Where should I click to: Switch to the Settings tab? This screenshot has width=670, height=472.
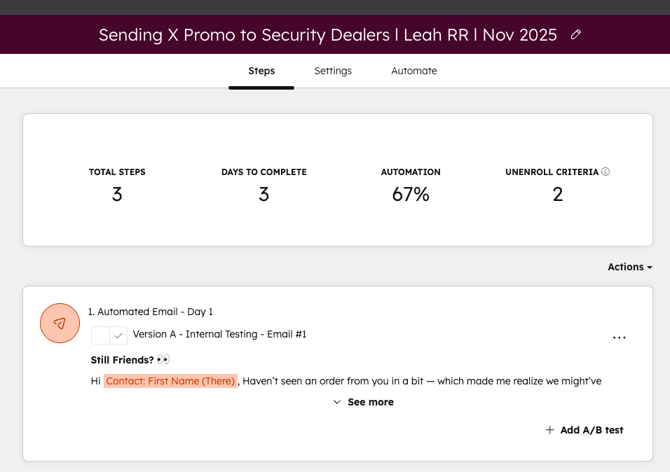(x=333, y=71)
